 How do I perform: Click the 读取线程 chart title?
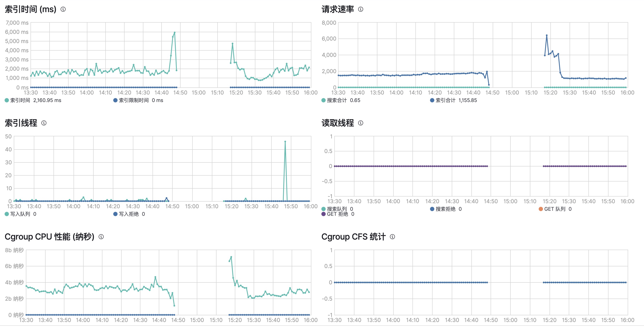pos(337,123)
